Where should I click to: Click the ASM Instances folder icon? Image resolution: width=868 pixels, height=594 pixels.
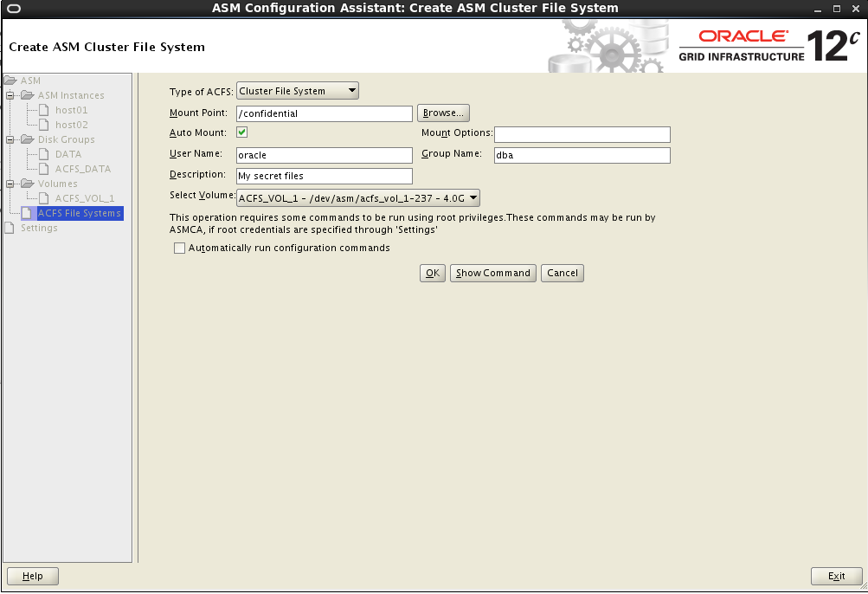[28, 95]
